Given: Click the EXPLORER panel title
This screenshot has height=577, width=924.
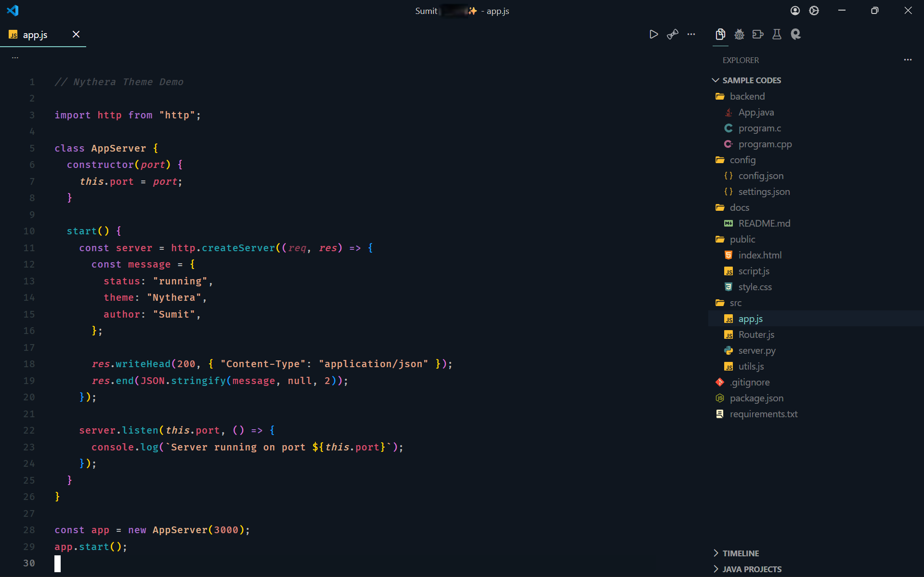Looking at the screenshot, I should click(x=741, y=60).
